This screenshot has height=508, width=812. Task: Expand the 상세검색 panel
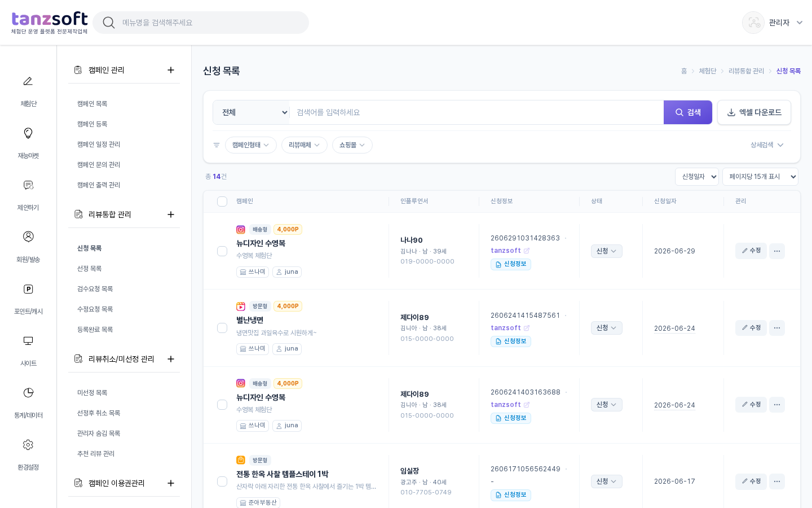[x=767, y=145]
